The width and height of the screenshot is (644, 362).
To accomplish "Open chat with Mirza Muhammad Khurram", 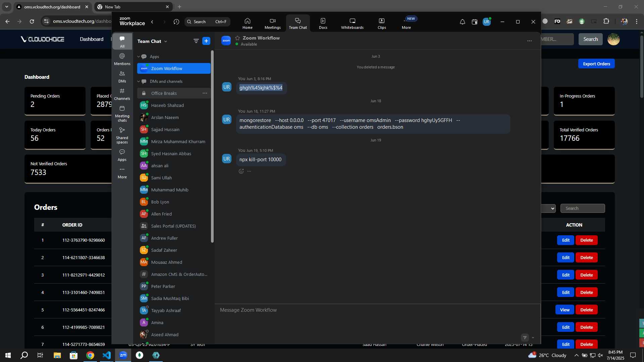I will point(174,141).
